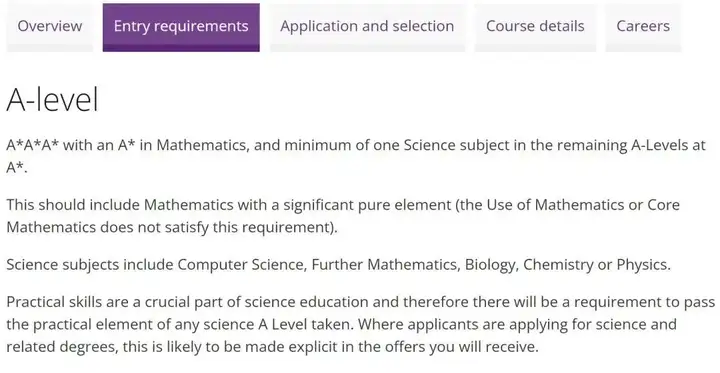Switch to Application and selection tab
The image size is (720, 373).
tap(367, 27)
